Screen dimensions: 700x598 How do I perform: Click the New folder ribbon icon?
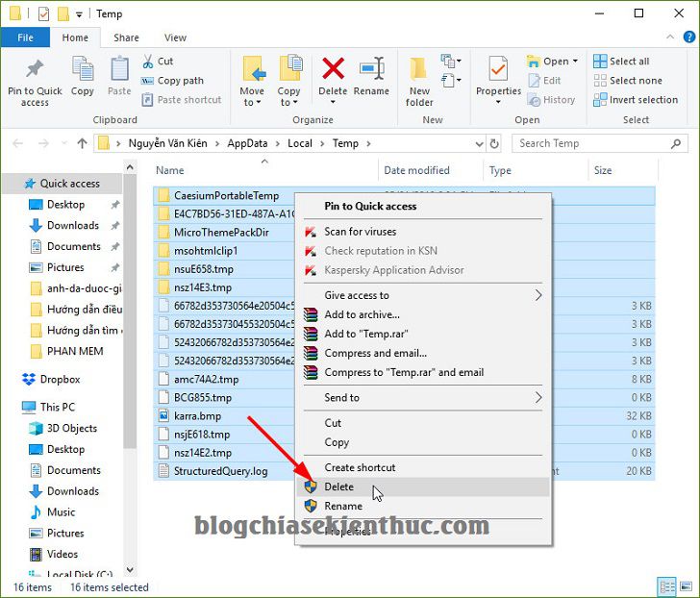(419, 69)
